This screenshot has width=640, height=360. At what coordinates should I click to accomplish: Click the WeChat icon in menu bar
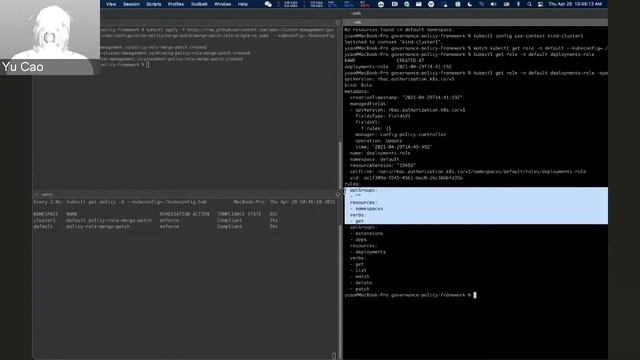[x=268, y=4]
